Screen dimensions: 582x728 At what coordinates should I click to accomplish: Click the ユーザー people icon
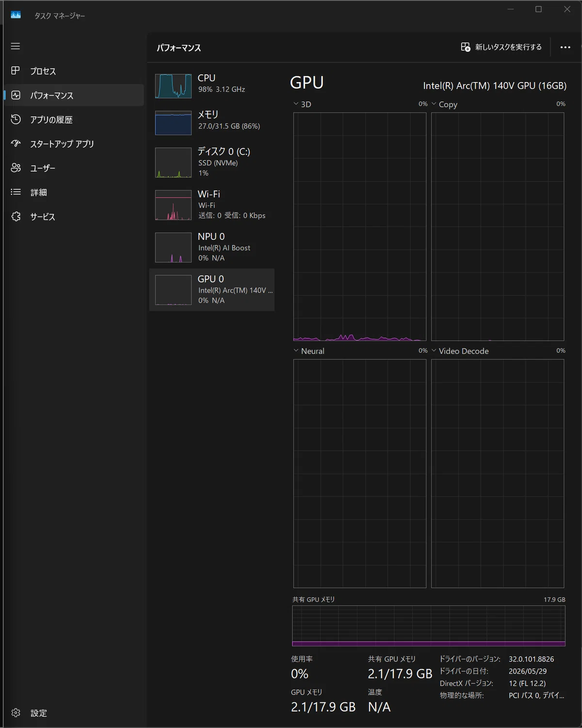(x=16, y=168)
